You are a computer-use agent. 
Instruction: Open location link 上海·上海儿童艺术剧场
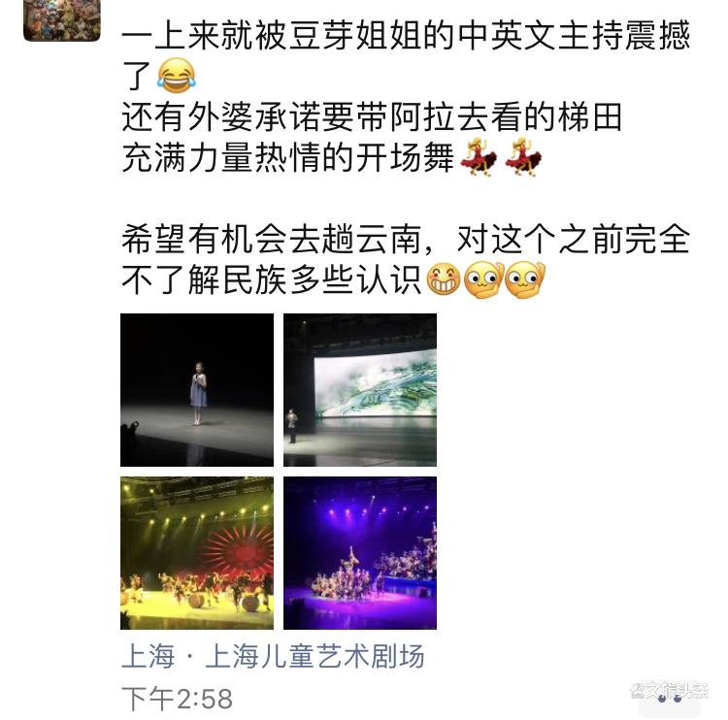[x=273, y=656]
